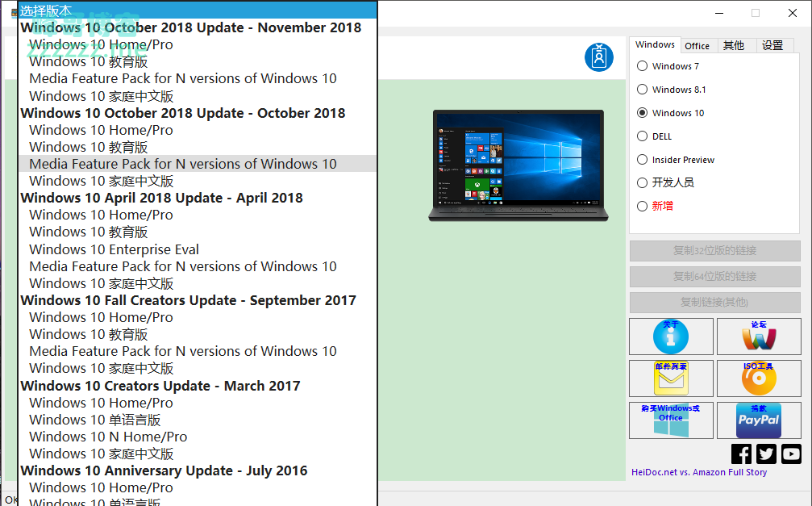This screenshot has width=812, height=506.
Task: Select the 开发人员 radio button
Action: tap(642, 182)
